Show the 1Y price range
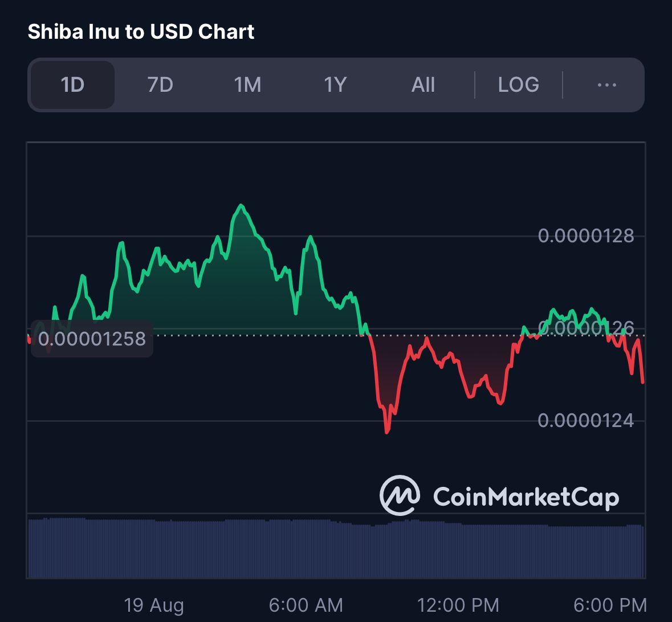672x622 pixels. point(335,85)
